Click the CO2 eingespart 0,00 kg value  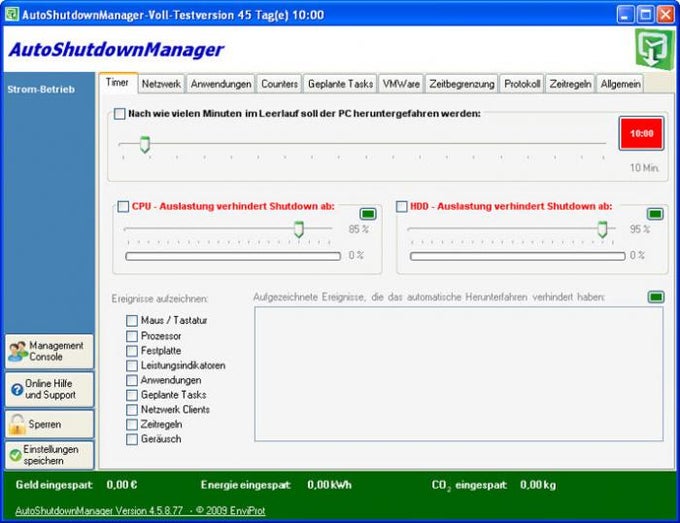538,485
